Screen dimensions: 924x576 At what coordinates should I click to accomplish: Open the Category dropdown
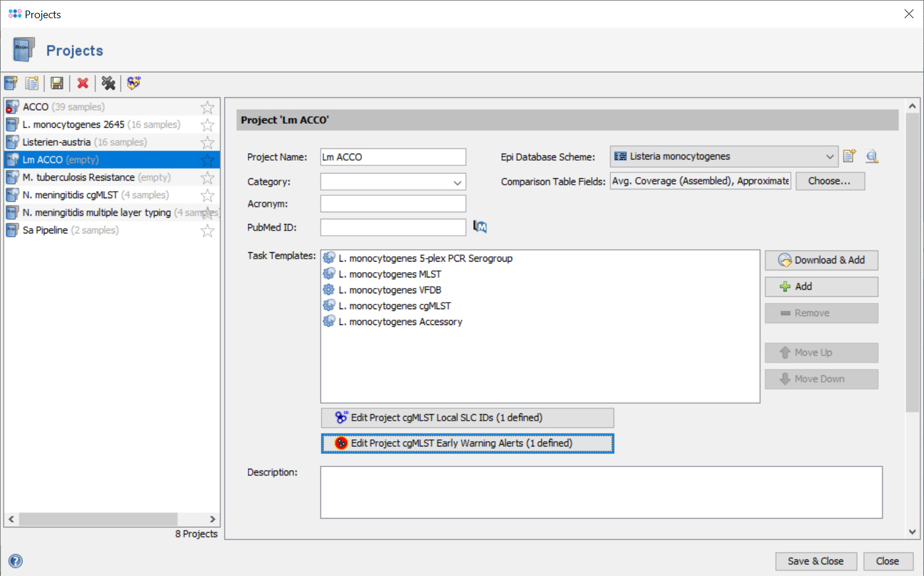(x=457, y=182)
